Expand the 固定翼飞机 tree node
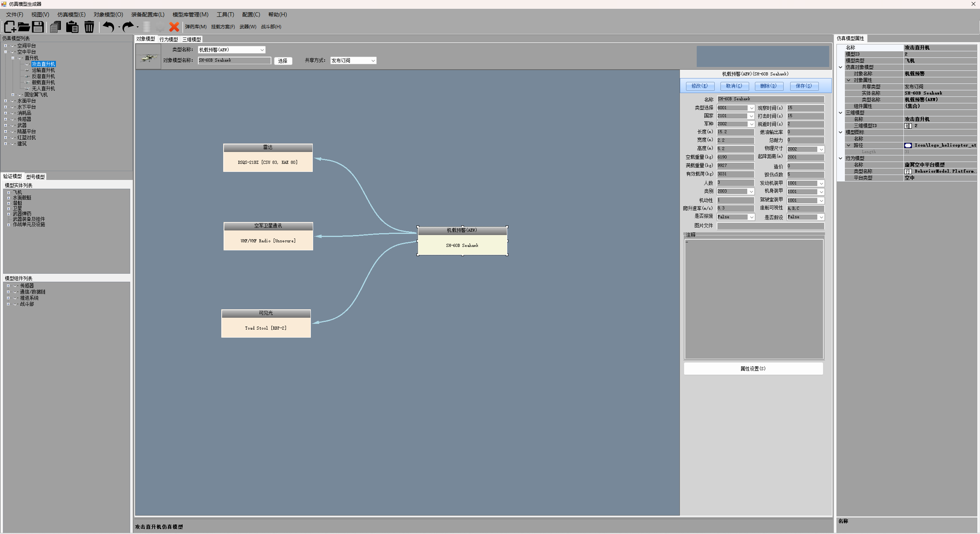Screen dimensions: 980x534 pos(13,95)
